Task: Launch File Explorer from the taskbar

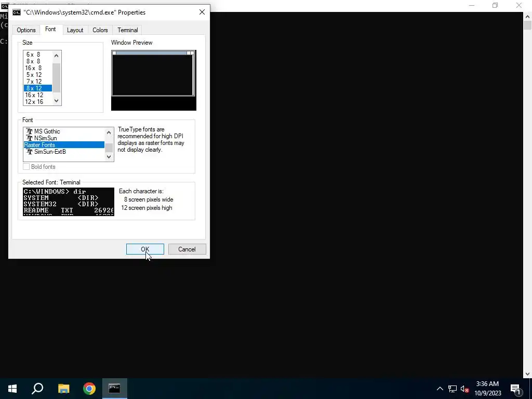Action: coord(63,389)
